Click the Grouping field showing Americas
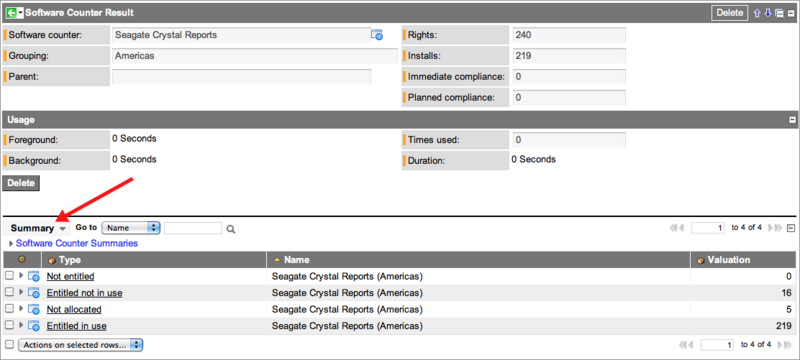This screenshot has height=360, width=800. click(255, 56)
